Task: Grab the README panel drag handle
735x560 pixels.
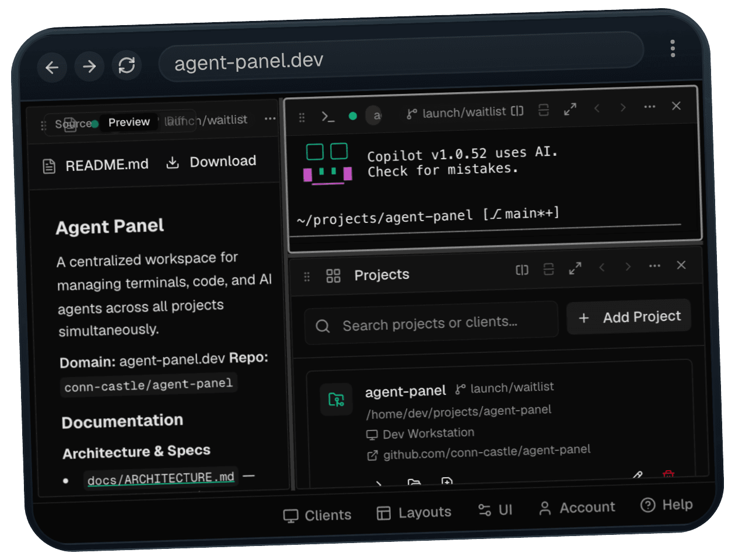Action: coord(43,125)
